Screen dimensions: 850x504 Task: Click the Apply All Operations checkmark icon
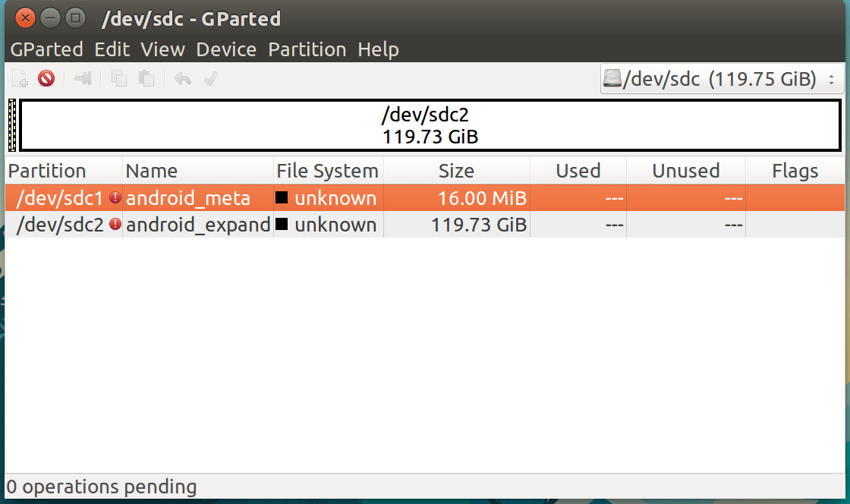point(210,78)
